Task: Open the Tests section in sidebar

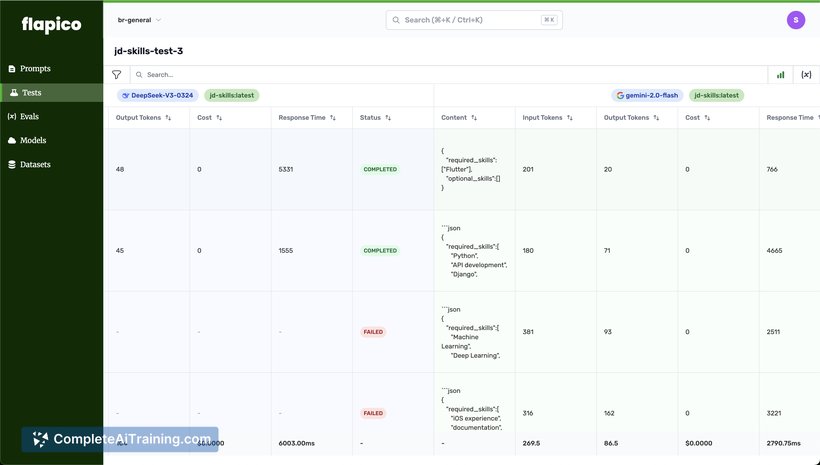Action: coord(51,93)
